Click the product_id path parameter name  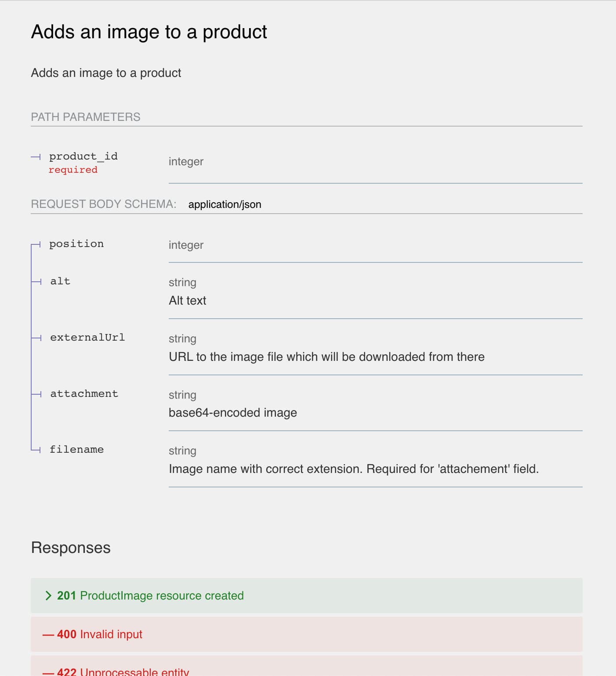coord(83,156)
